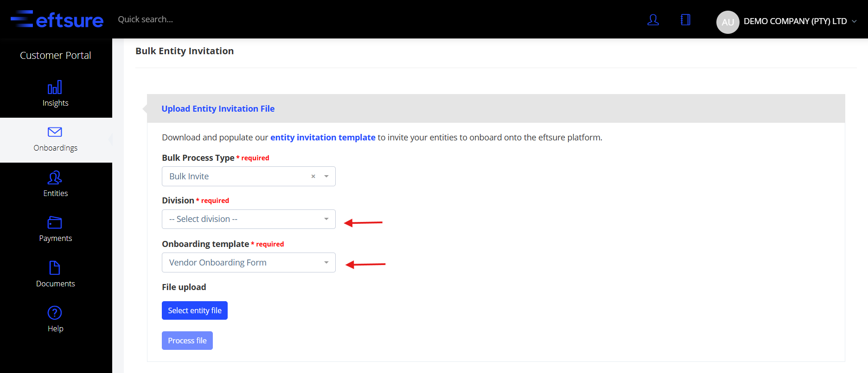Viewport: 868px width, 373px height.
Task: Click the user profile icon in header
Action: pyautogui.click(x=653, y=20)
